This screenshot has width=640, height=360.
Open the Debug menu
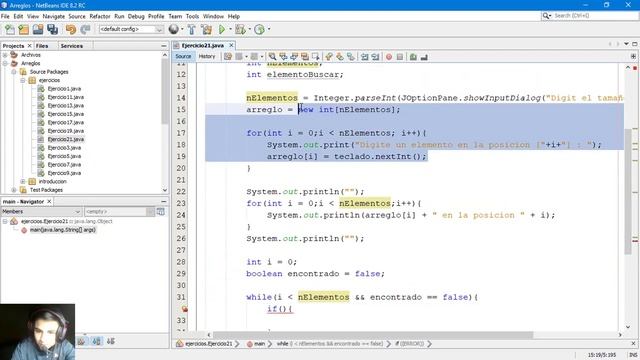point(136,16)
